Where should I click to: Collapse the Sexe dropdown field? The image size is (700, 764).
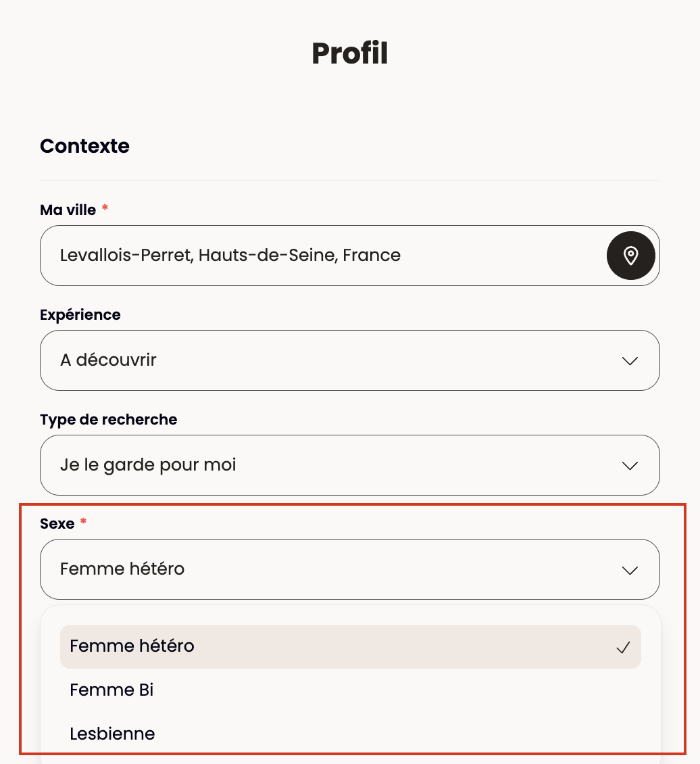349,569
